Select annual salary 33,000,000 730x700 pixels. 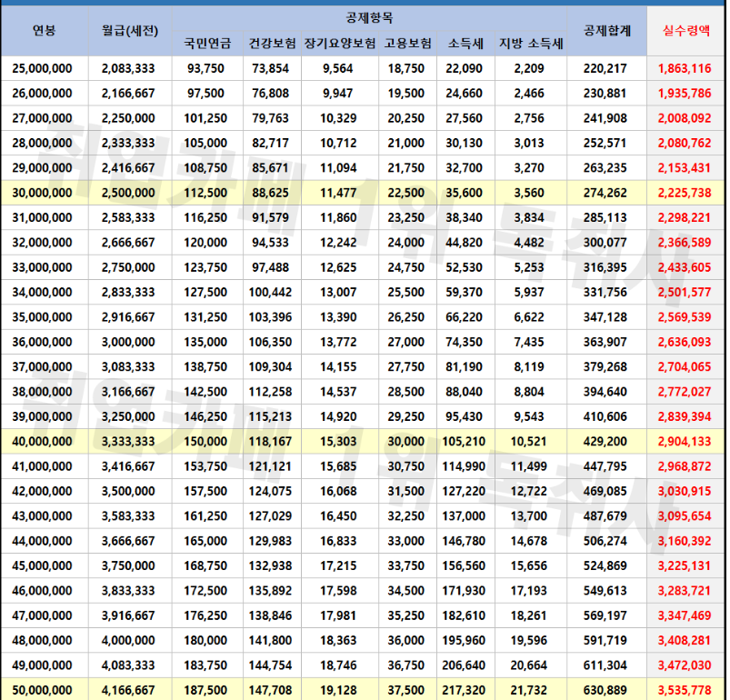pos(42,267)
